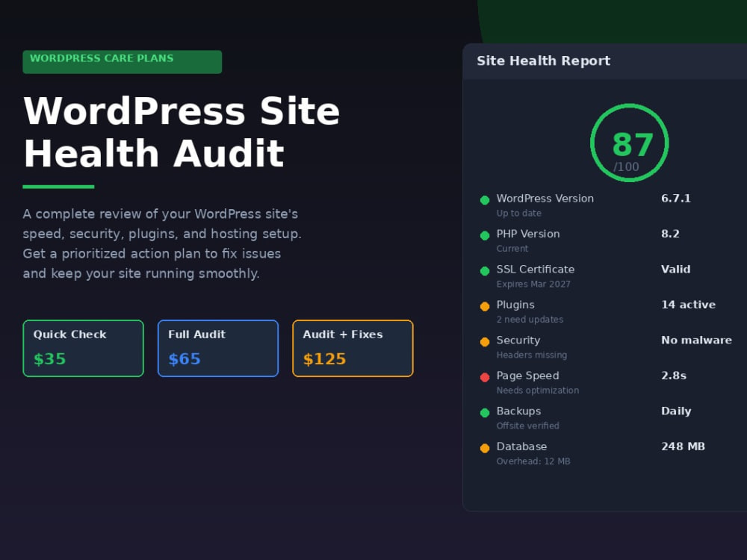Click the WordPress Site Health Audit heading
Screen dimensions: 747x560
point(182,132)
